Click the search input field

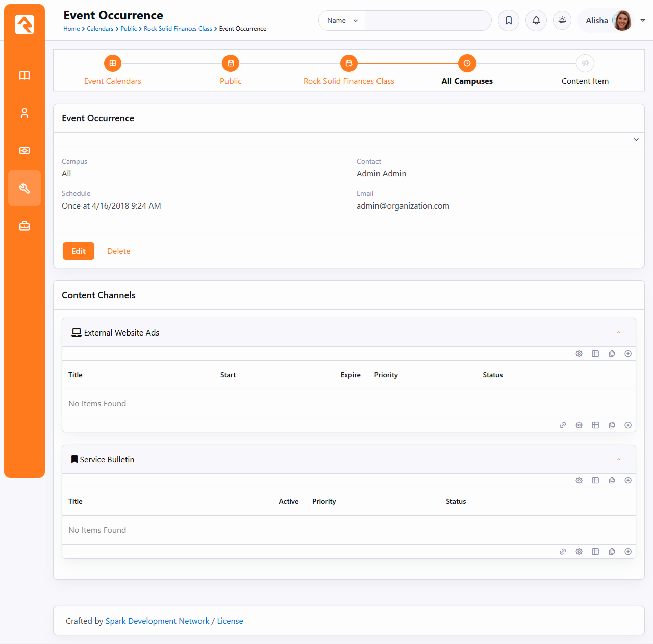[428, 20]
